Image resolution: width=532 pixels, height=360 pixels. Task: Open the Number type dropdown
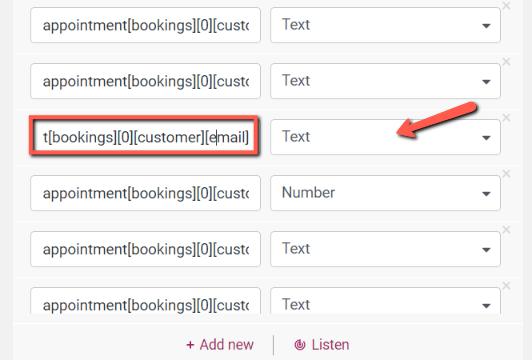click(x=385, y=193)
